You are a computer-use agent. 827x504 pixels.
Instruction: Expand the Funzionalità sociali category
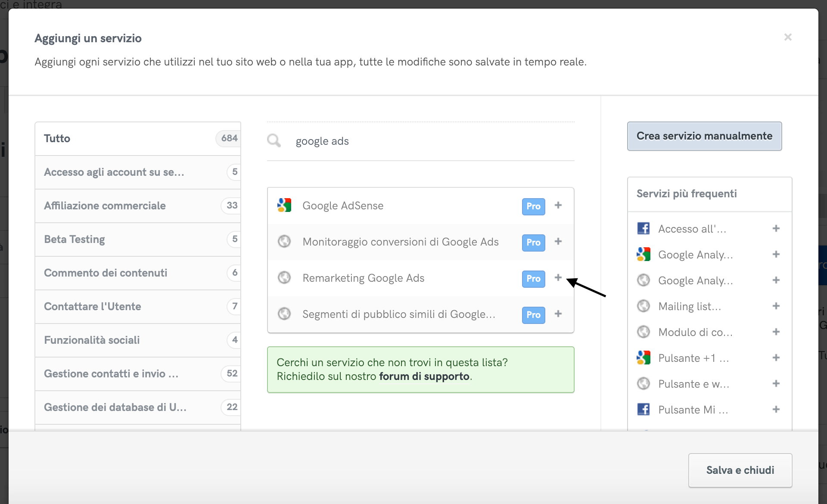click(91, 340)
